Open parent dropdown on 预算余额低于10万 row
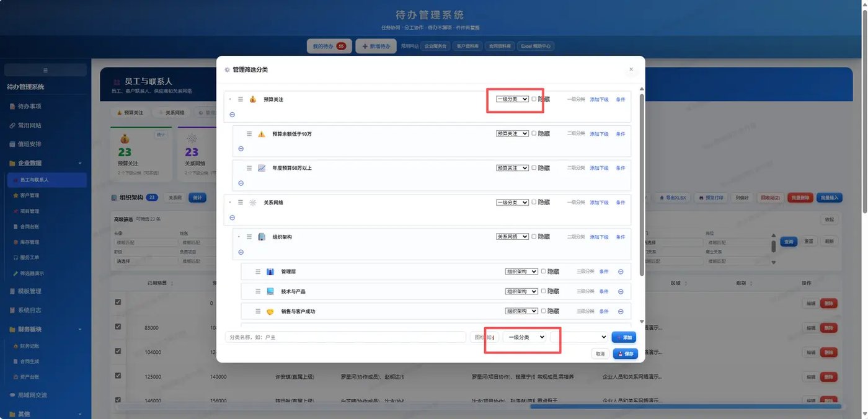This screenshot has width=868, height=419. (512, 134)
